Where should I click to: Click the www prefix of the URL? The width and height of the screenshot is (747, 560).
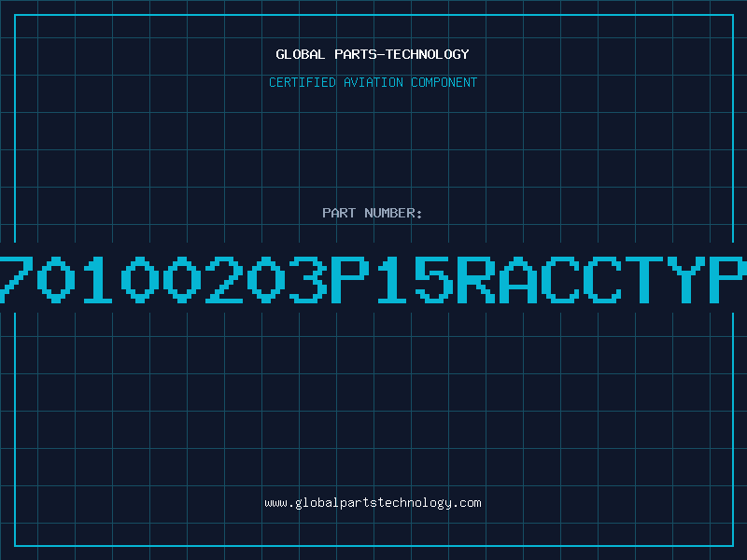[x=275, y=503]
